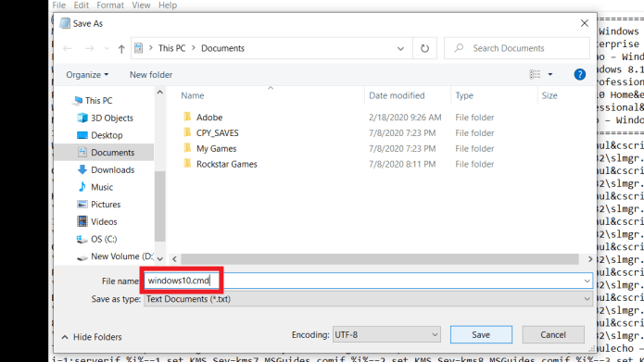Sort files by Size column
Screen dimensions: 644x362
point(549,95)
